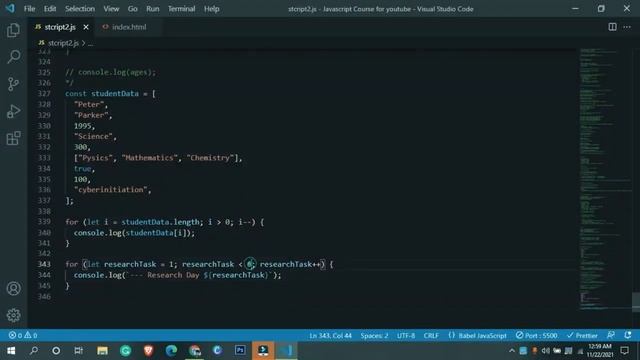This screenshot has height=360, width=640.
Task: Open Photoshop from taskbar
Action: click(240, 351)
